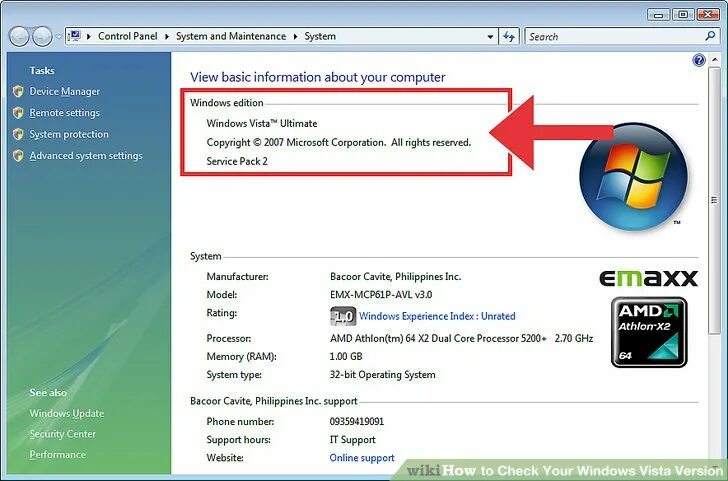
Task: Click the Windows Vista logo orb
Action: (x=633, y=177)
